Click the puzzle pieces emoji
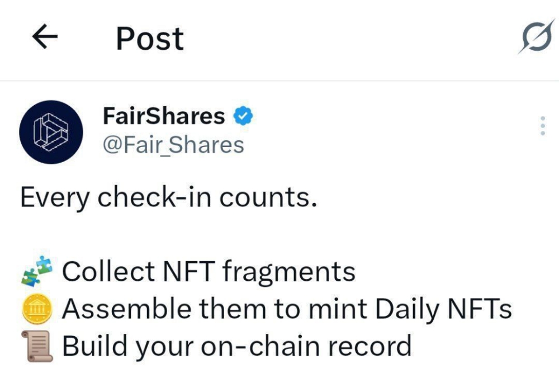559x392 pixels. click(x=37, y=271)
